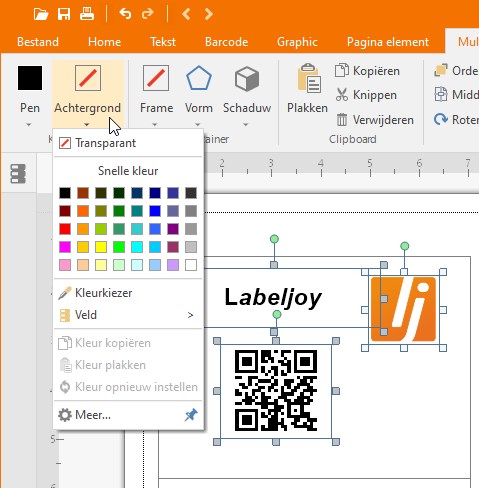The height and width of the screenshot is (488, 479).
Task: Pick the magenta color swatch
Action: [x=65, y=247]
